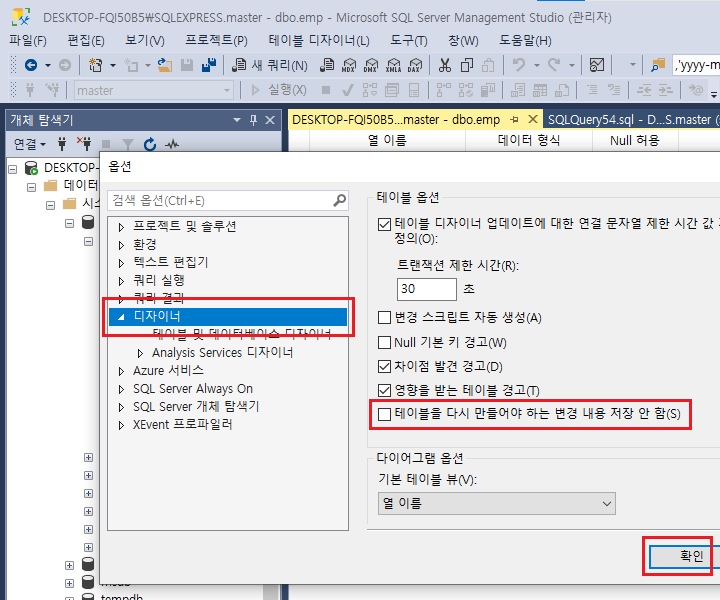The image size is (720, 600).
Task: Pin the Object Explorer panel
Action: pos(253,120)
